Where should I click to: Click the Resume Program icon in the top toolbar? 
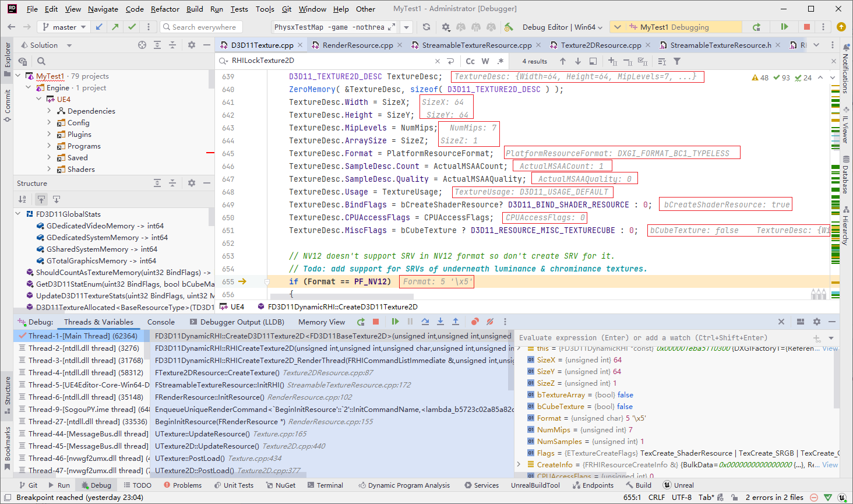click(x=784, y=27)
